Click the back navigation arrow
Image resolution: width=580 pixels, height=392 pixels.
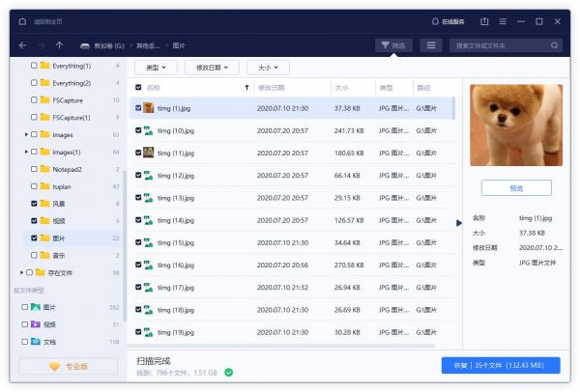(22, 44)
